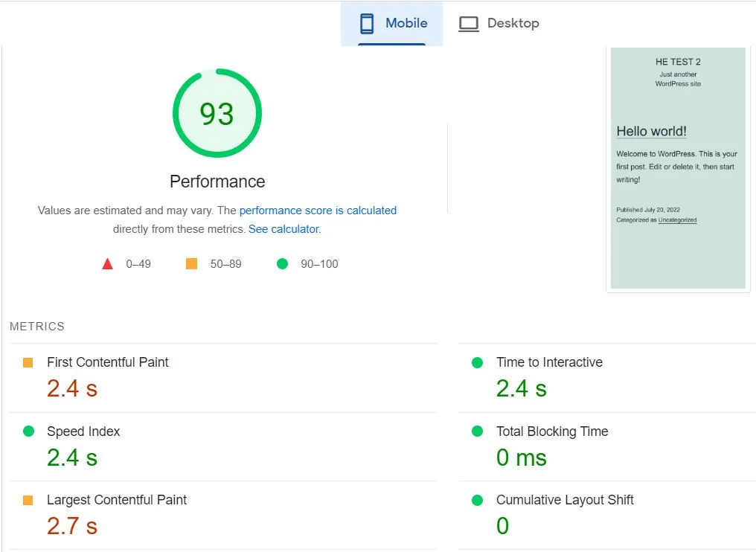Click the 50–89 legend range text
Screen dimensions: 756x552
(x=225, y=264)
